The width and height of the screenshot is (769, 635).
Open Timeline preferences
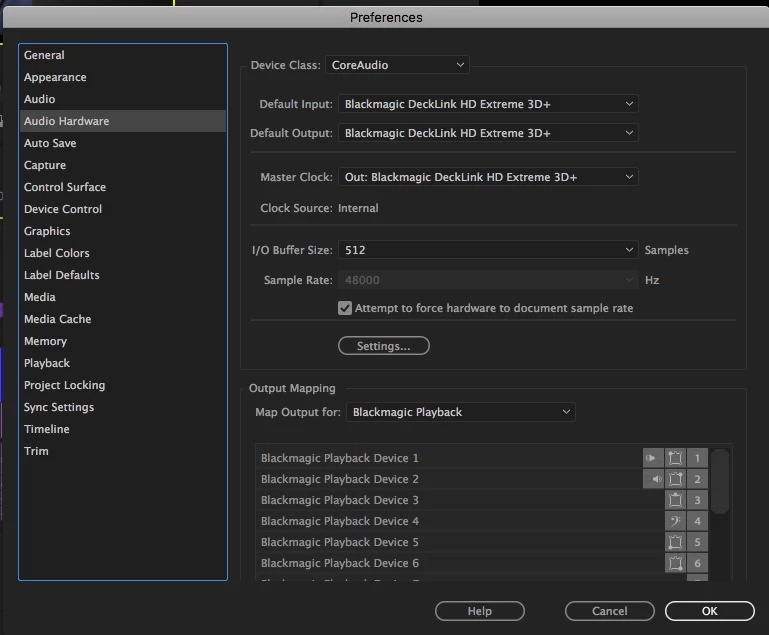[x=123, y=429]
